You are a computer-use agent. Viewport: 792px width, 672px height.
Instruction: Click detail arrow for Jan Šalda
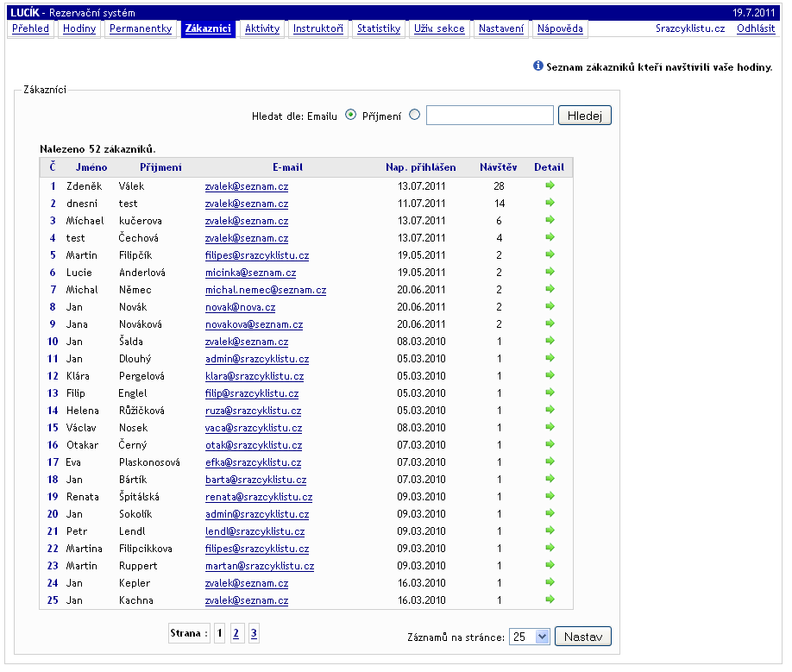click(x=550, y=341)
